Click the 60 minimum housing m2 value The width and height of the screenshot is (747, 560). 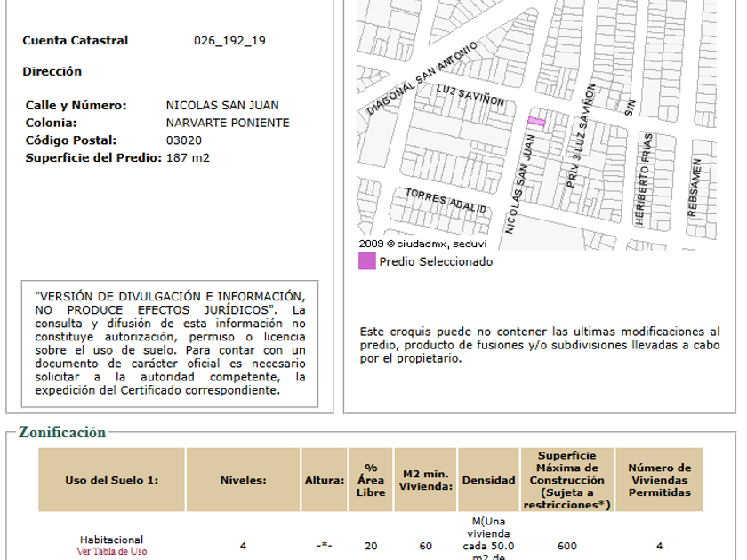[425, 546]
